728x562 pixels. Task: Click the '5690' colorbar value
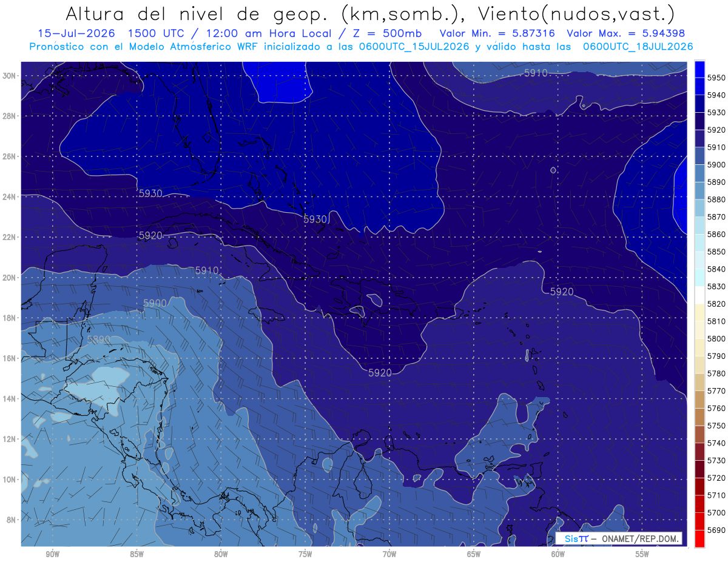716,530
